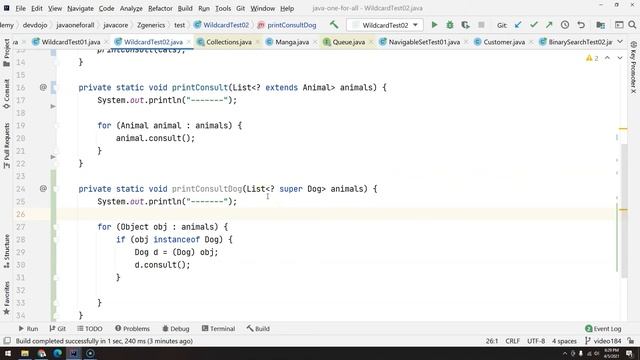Screen dimensions: 640x360
Task: Open the Windows Start menu
Action: coord(8,353)
